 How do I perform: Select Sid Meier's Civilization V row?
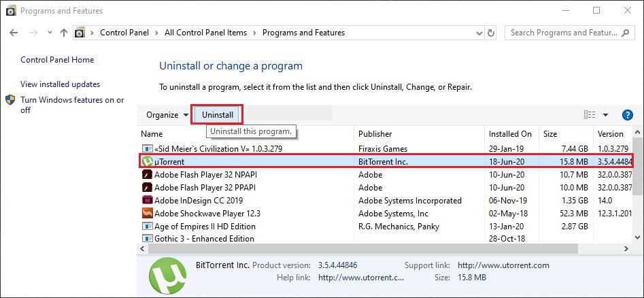point(386,148)
